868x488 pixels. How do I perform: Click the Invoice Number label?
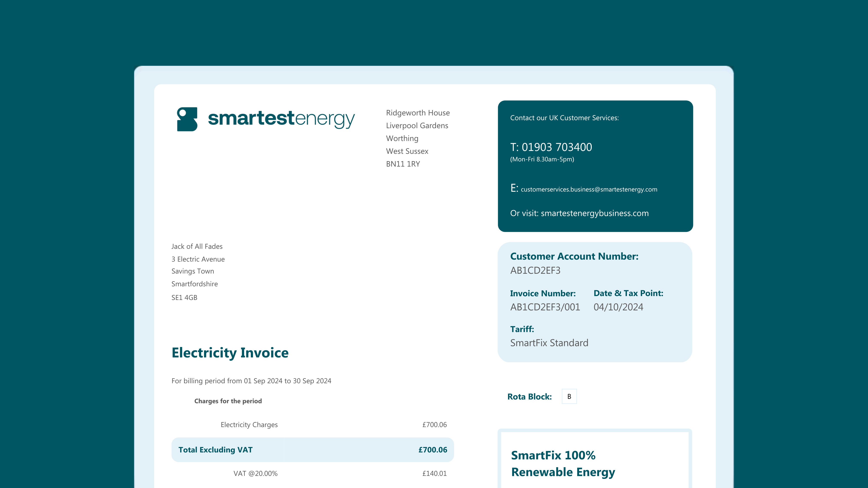(x=542, y=293)
